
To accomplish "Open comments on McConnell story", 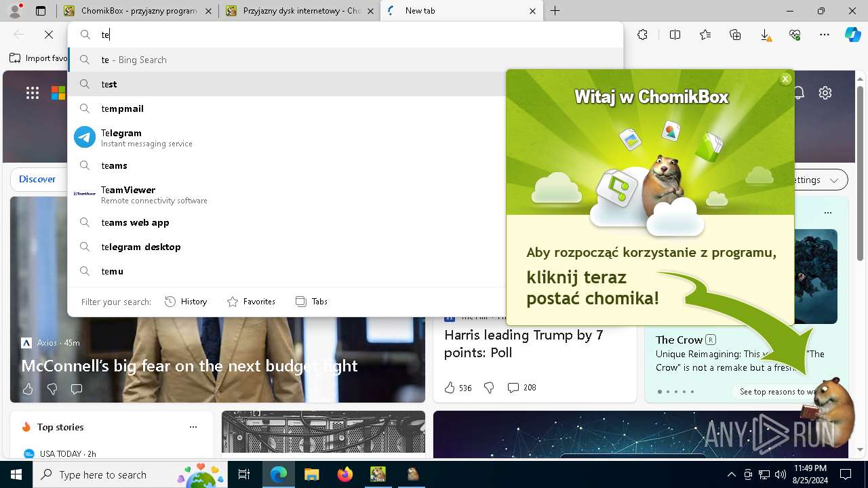I will coord(77,388).
